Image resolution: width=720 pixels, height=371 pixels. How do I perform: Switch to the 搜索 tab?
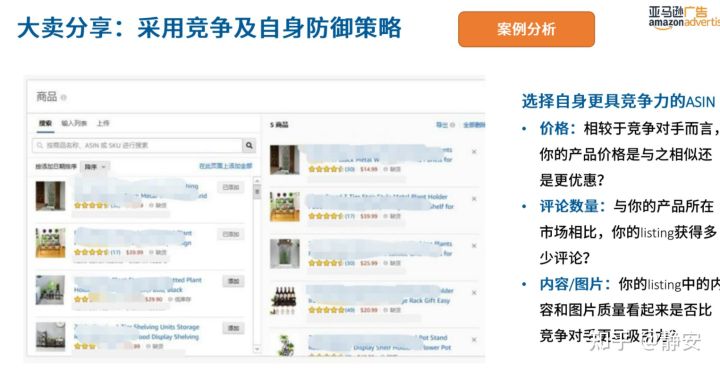coord(45,124)
